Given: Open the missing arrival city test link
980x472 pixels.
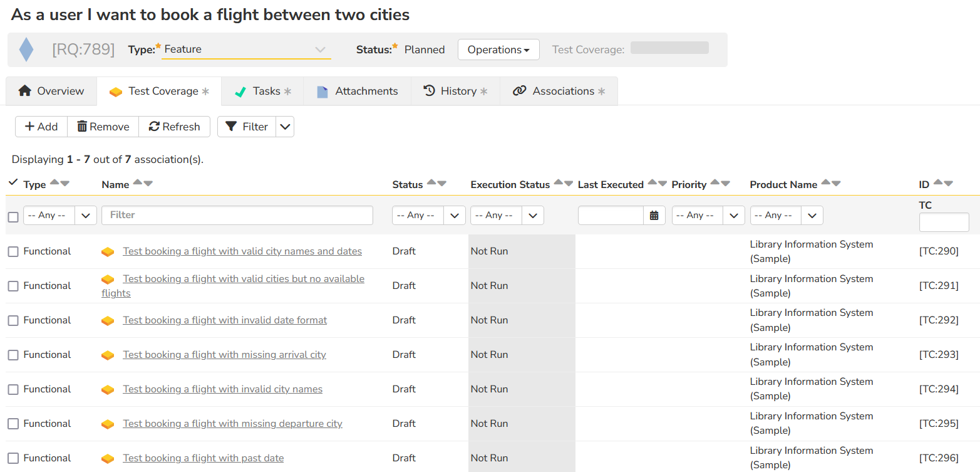Looking at the screenshot, I should pyautogui.click(x=224, y=355).
